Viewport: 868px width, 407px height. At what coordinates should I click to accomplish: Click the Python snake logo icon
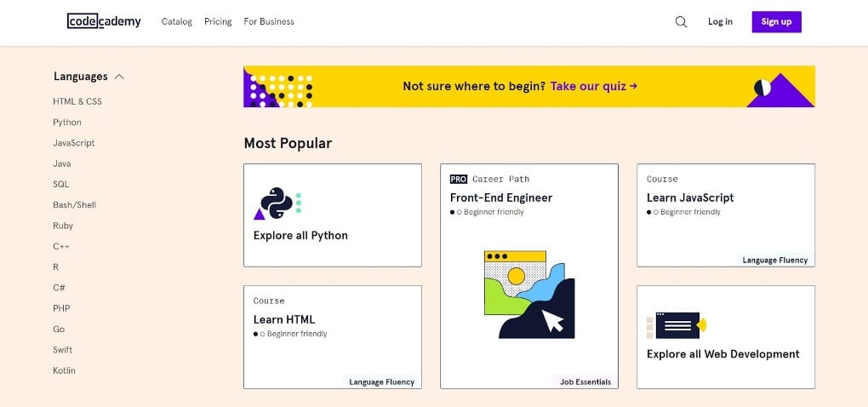pyautogui.click(x=277, y=203)
